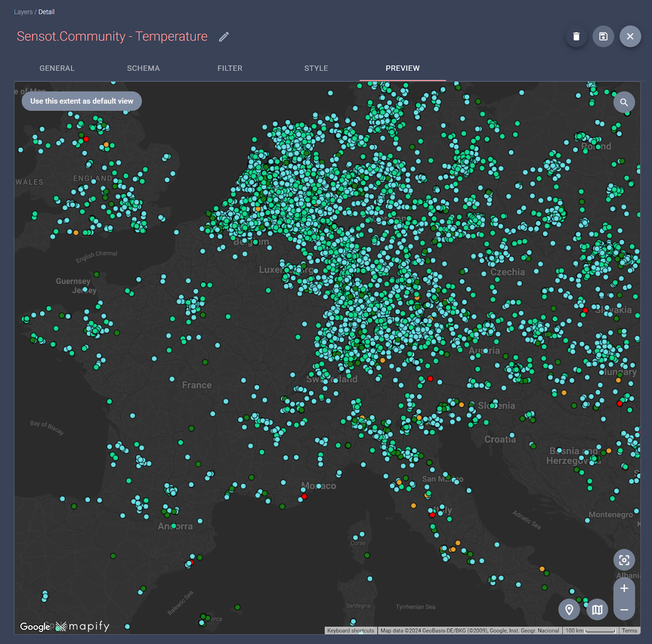
Task: Change the basemap style
Action: [x=597, y=610]
